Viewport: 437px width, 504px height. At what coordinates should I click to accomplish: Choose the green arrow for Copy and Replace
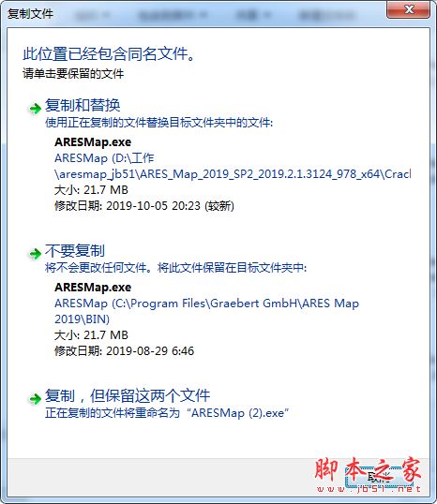(x=35, y=109)
